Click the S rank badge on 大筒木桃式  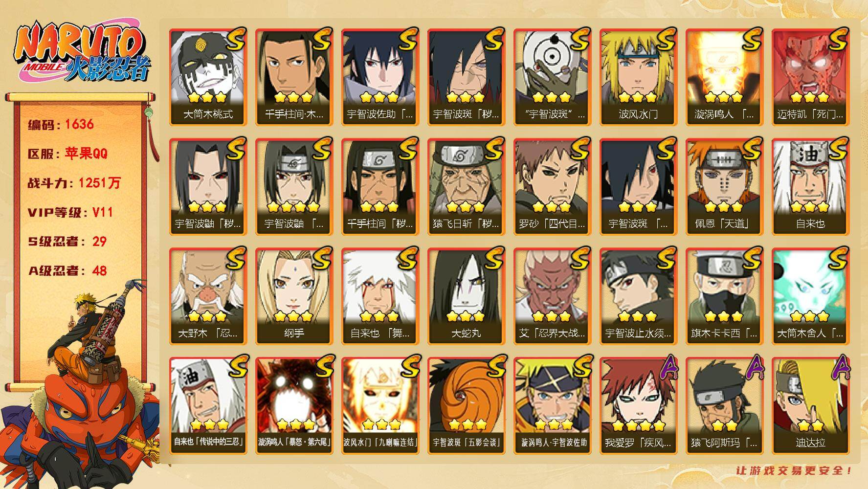tap(235, 39)
